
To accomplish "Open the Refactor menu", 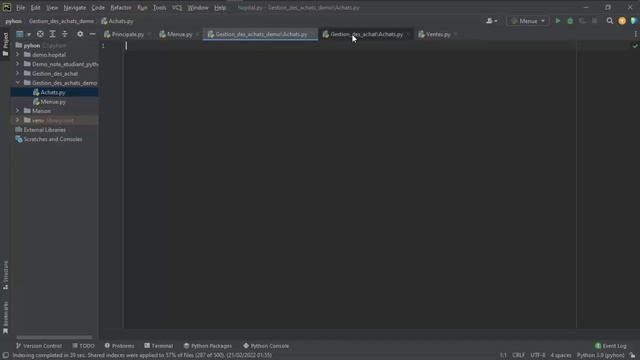I will coord(121,8).
